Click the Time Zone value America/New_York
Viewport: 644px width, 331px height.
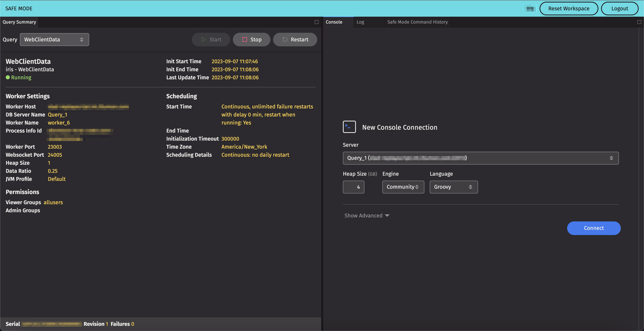(x=244, y=147)
